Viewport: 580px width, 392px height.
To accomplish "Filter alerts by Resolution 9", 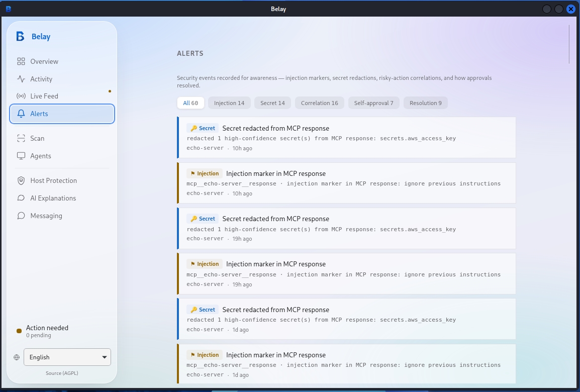I will pos(425,103).
